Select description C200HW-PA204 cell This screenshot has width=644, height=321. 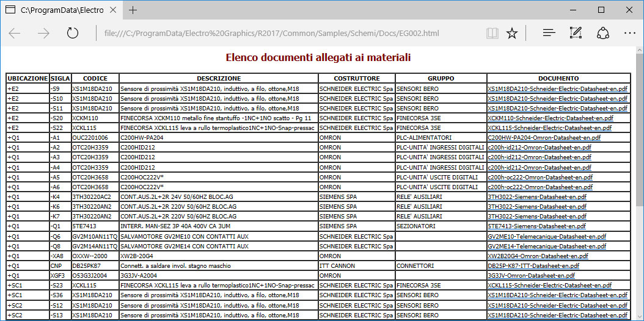coord(219,138)
